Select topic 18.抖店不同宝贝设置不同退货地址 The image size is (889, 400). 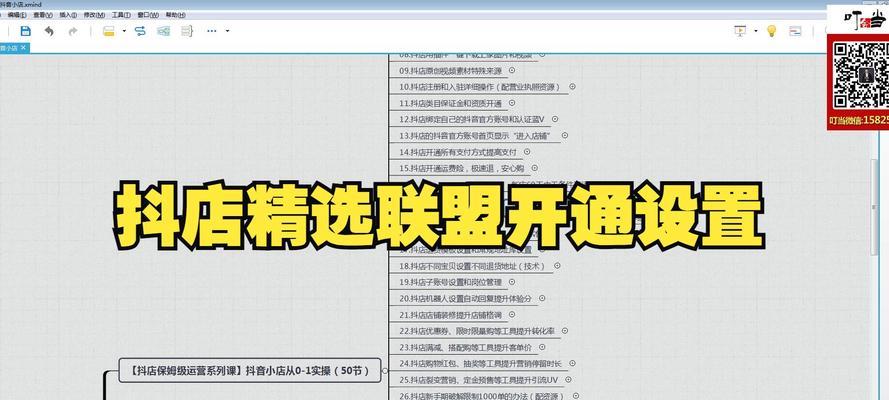(x=472, y=266)
